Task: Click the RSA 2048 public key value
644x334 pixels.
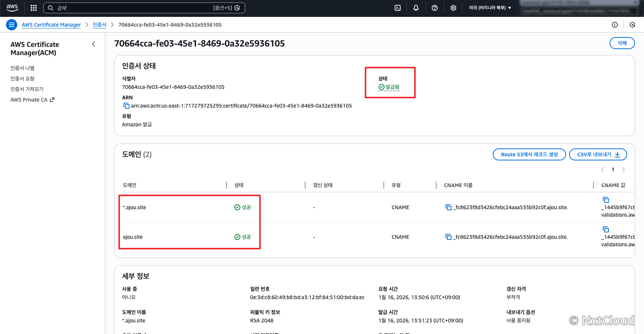Action: pos(262,321)
